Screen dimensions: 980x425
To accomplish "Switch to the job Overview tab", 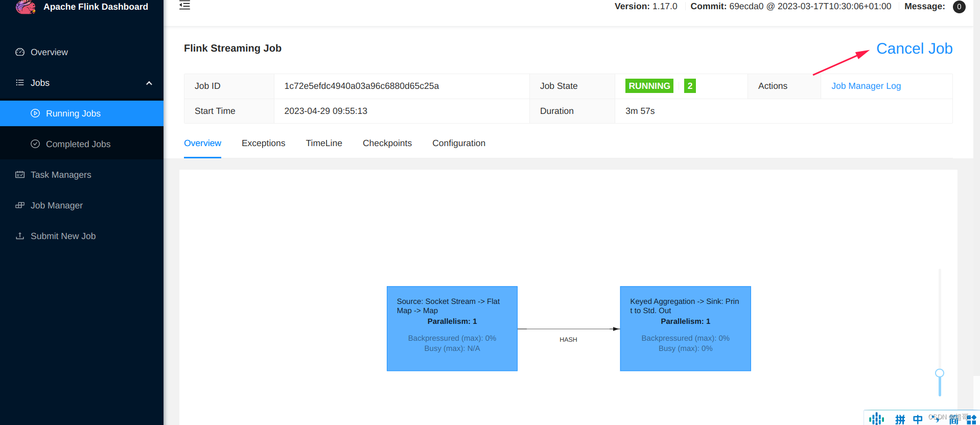I will tap(202, 143).
